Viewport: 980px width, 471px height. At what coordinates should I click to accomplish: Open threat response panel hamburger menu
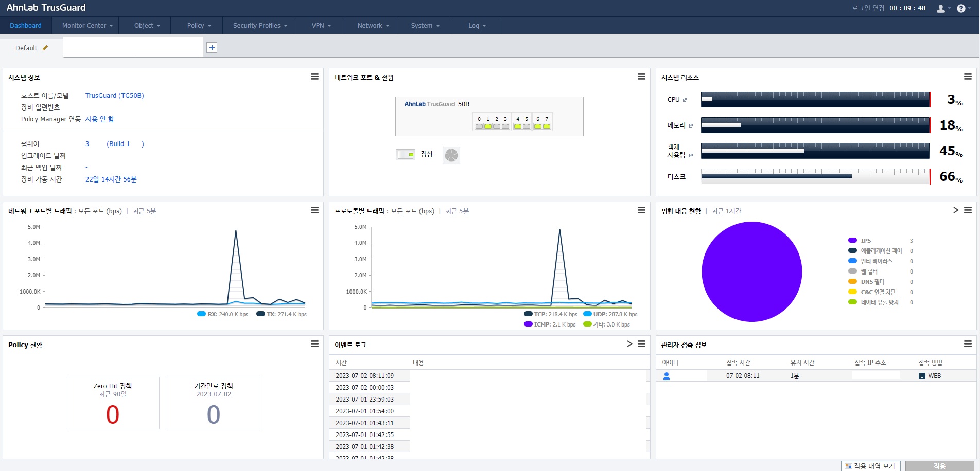coord(968,210)
